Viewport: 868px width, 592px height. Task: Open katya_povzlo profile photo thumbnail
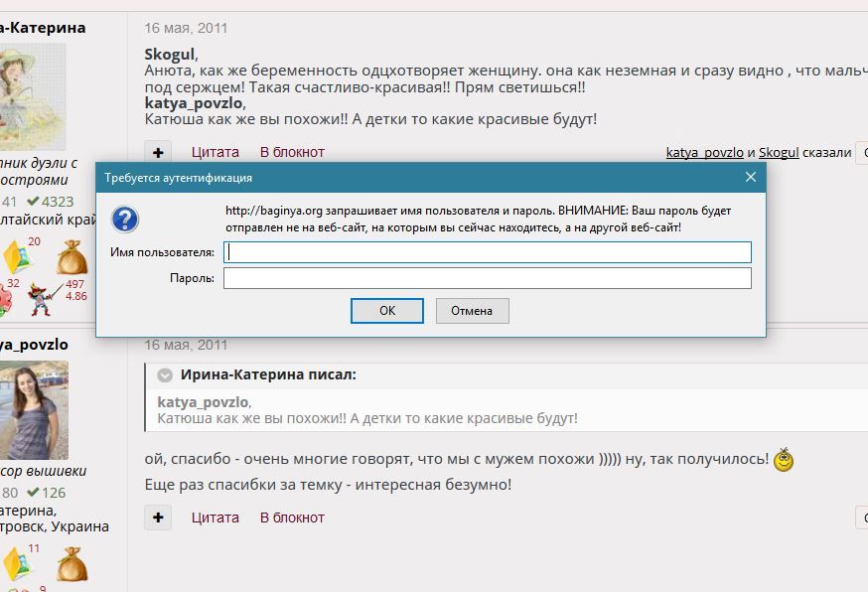click(34, 409)
